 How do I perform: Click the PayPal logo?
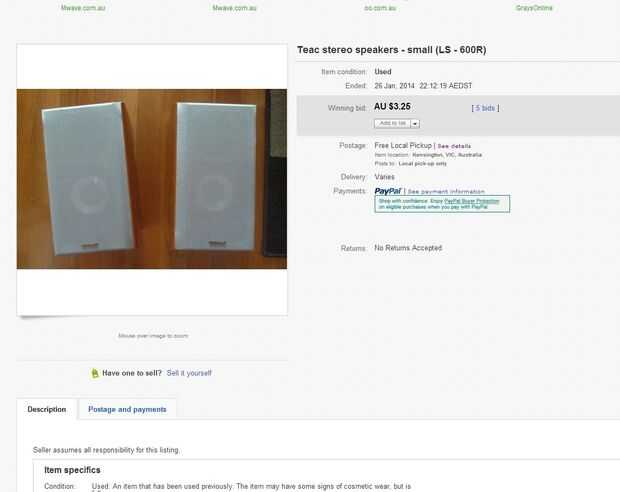pyautogui.click(x=388, y=191)
